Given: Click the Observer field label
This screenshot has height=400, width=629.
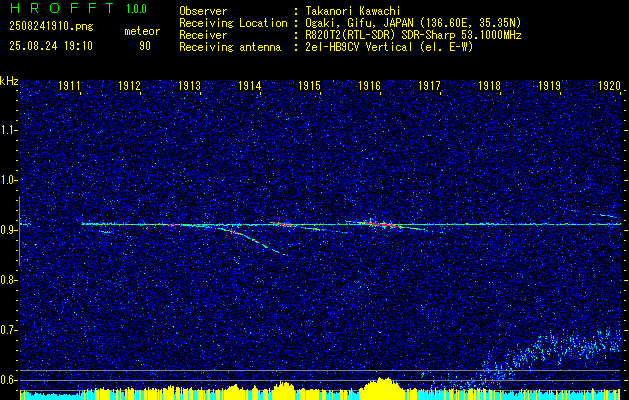Looking at the screenshot, I should 203,11.
